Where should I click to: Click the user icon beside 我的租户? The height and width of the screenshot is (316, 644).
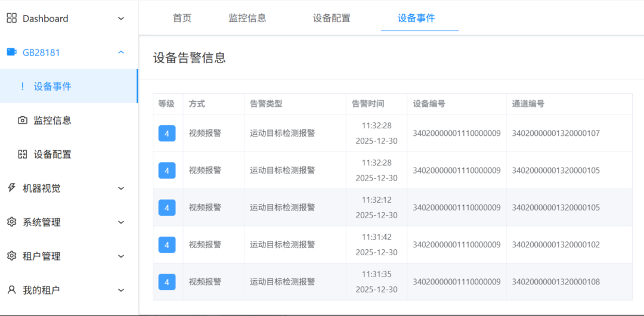11,290
